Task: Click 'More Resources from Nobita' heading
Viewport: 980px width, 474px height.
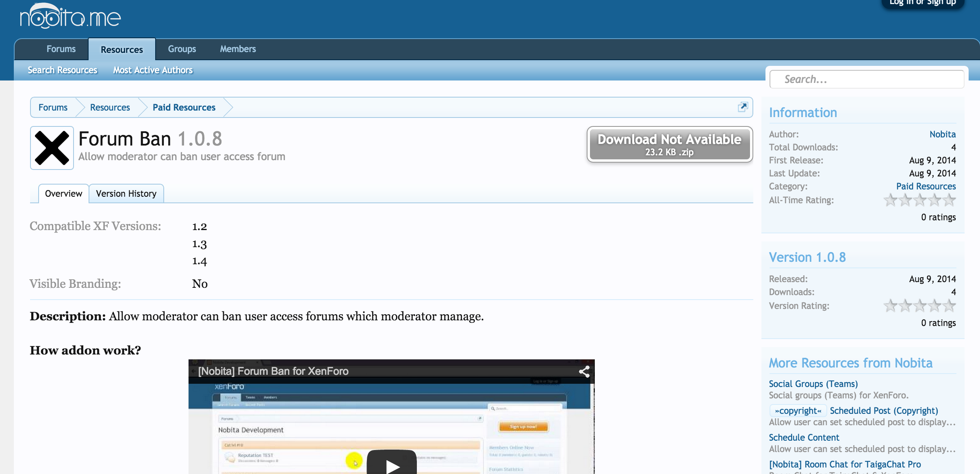Action: point(851,363)
